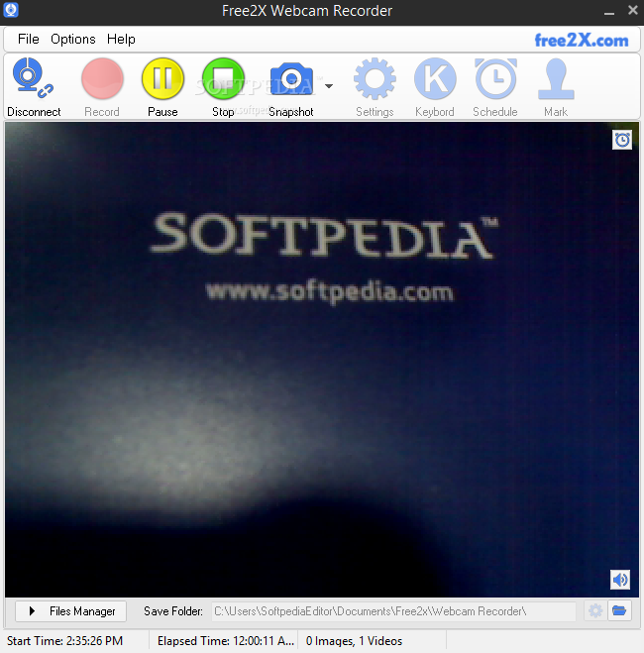Click the alarm clock overlay on video
Viewport: 644px width, 653px height.
[x=622, y=140]
